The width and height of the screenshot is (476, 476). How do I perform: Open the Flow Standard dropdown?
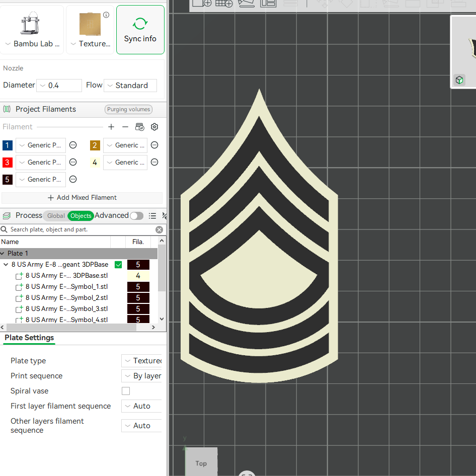point(130,86)
